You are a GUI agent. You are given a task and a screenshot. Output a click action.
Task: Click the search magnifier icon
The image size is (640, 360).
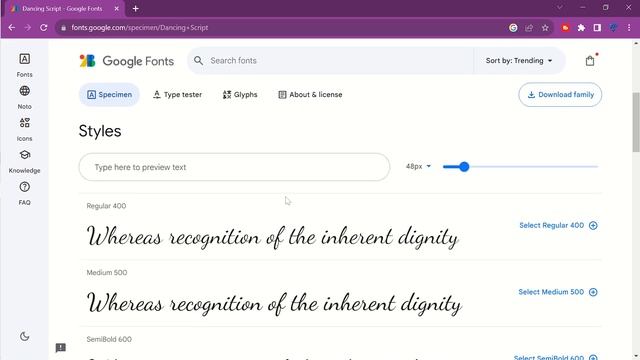point(198,61)
